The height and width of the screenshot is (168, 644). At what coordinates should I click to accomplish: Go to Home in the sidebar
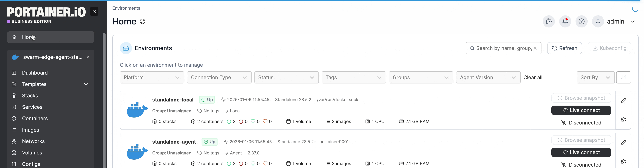(50, 37)
